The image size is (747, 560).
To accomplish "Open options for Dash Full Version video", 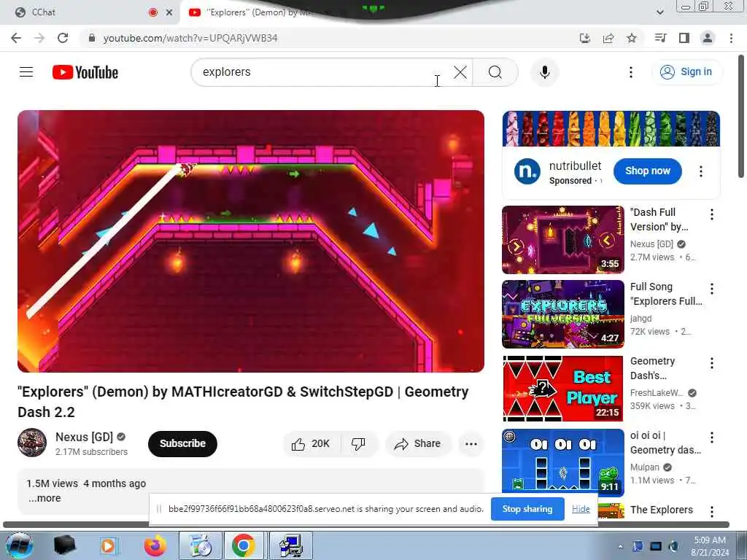I will (712, 214).
